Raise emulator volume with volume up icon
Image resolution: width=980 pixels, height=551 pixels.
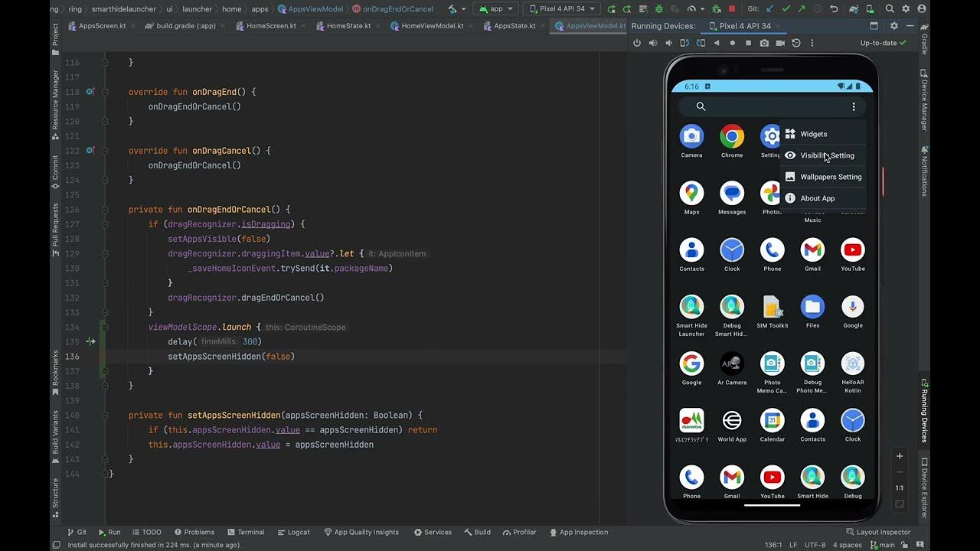[653, 43]
